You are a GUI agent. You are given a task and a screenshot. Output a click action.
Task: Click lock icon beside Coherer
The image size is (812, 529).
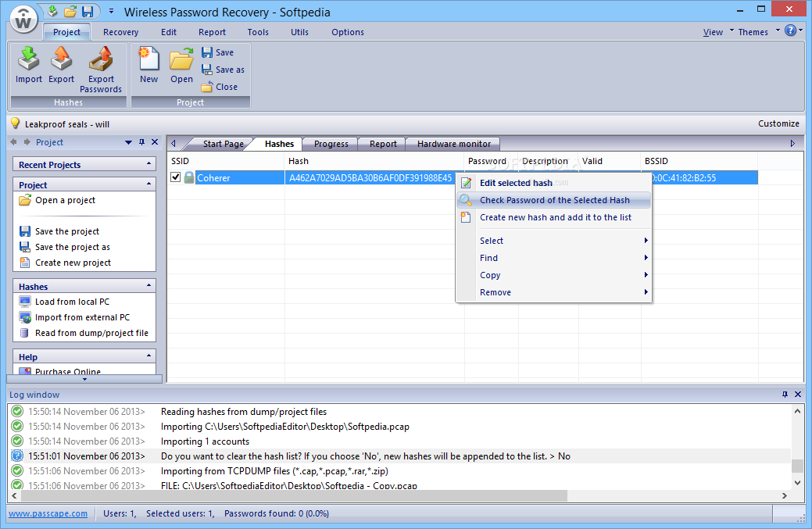(189, 177)
